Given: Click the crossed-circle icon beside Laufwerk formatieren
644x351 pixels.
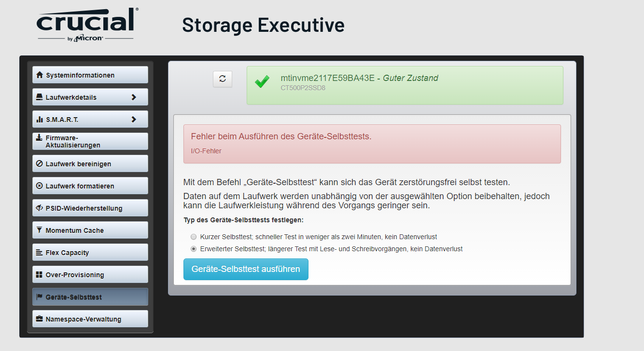Looking at the screenshot, I should [40, 186].
